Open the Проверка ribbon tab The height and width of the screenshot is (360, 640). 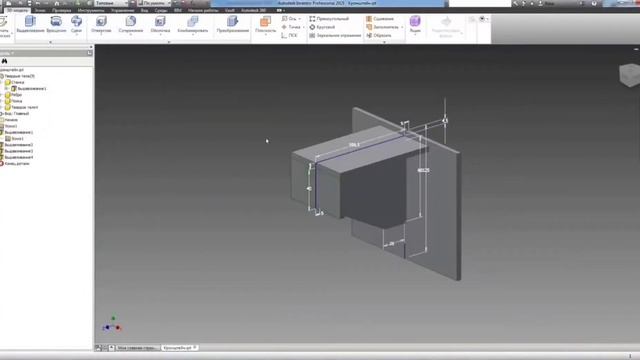click(x=61, y=10)
